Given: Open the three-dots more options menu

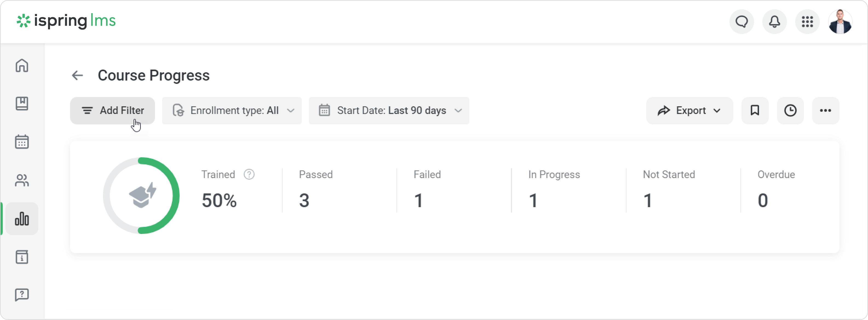Looking at the screenshot, I should tap(825, 111).
